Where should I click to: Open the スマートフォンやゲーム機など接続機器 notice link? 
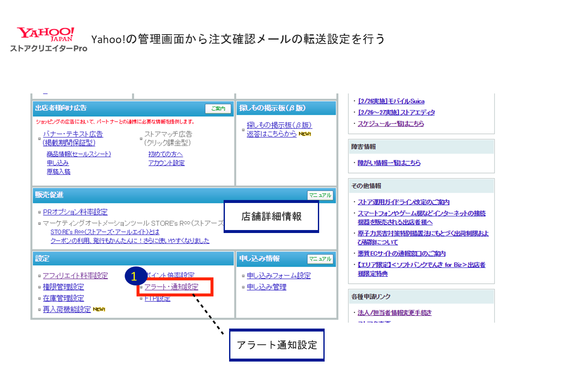click(x=421, y=218)
